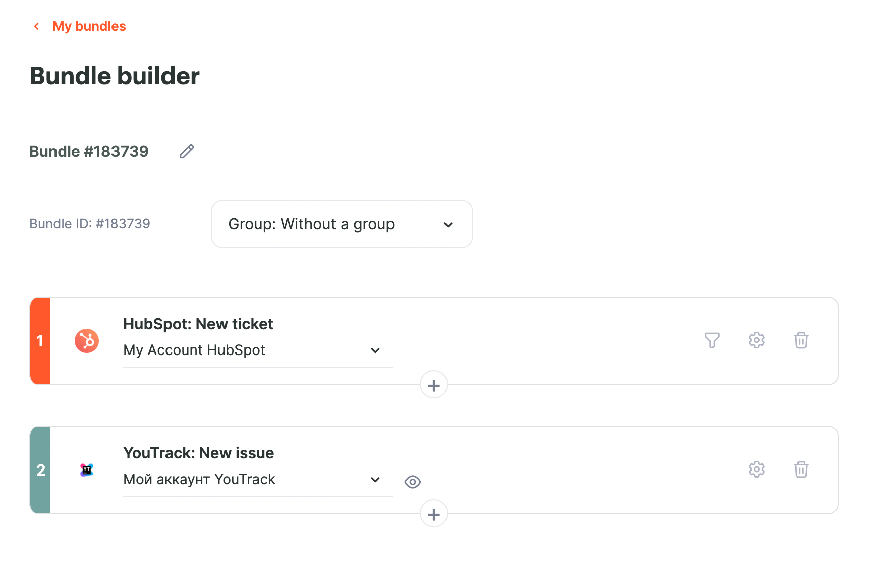Image resolution: width=892 pixels, height=588 pixels.
Task: Open the Мой аккаунт YouTrack dropdown
Action: click(x=258, y=480)
